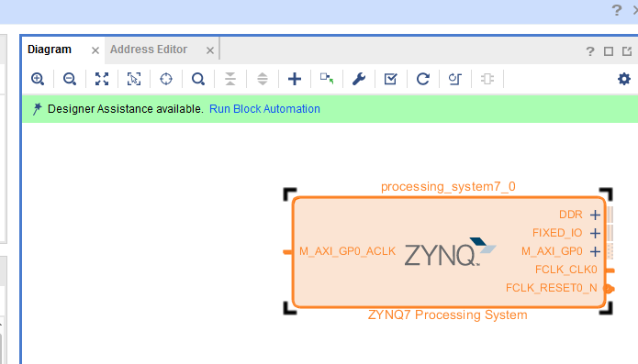
Task: Click the processing_system7_0 block name
Action: pyautogui.click(x=448, y=186)
